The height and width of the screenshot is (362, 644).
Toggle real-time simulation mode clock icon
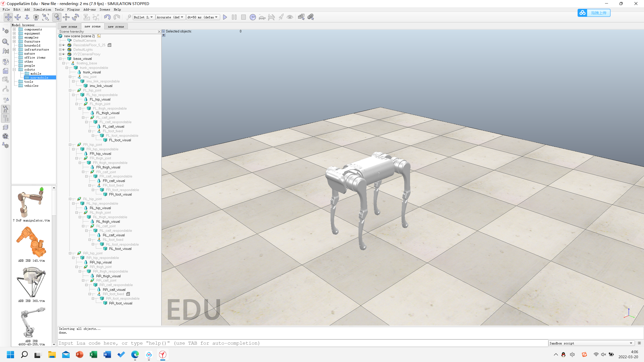253,17
